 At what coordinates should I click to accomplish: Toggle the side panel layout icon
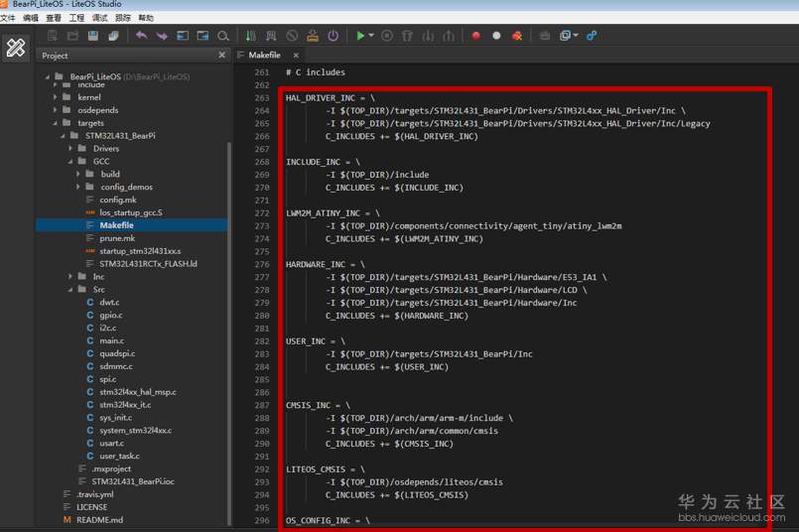(x=183, y=36)
